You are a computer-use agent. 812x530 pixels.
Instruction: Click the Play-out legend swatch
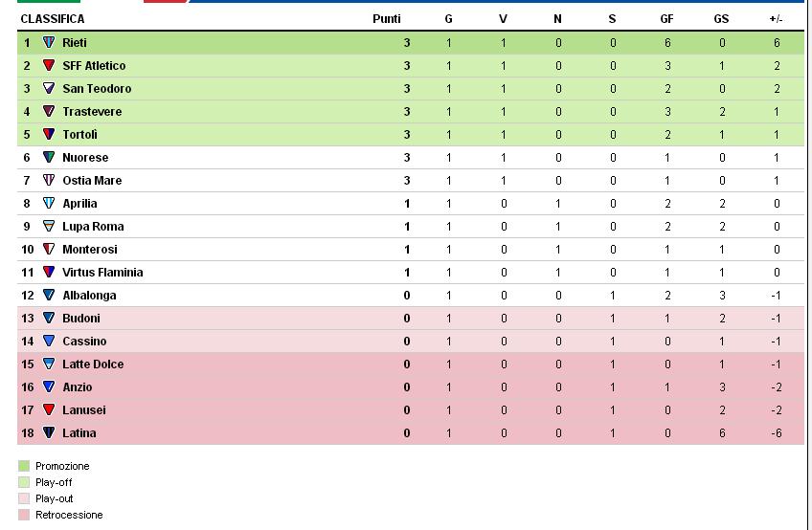[x=24, y=498]
